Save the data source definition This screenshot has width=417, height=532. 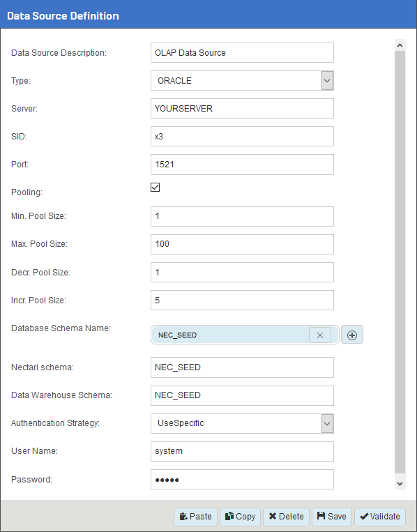(x=331, y=517)
